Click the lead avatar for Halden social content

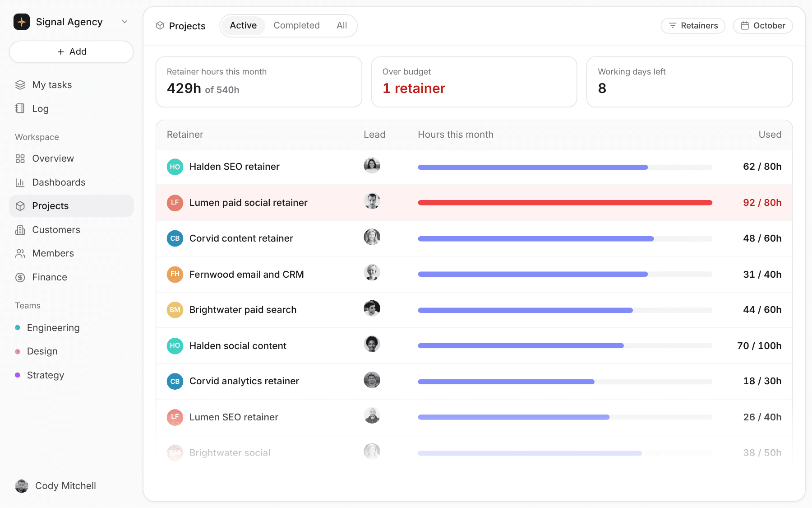click(x=372, y=344)
